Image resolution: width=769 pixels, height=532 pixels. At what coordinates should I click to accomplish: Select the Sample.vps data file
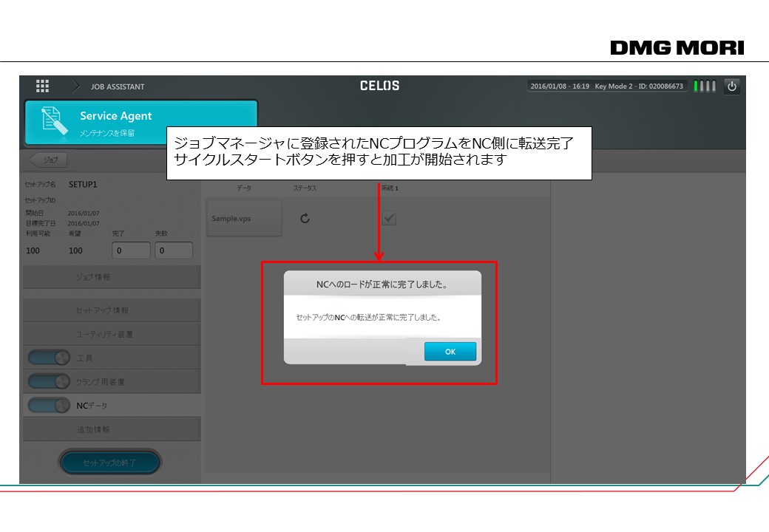click(244, 219)
